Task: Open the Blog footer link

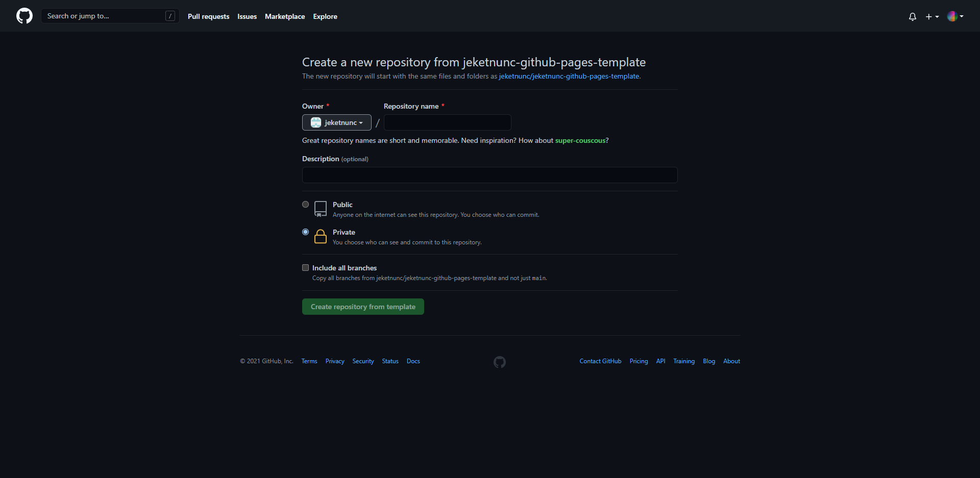Action: tap(709, 361)
